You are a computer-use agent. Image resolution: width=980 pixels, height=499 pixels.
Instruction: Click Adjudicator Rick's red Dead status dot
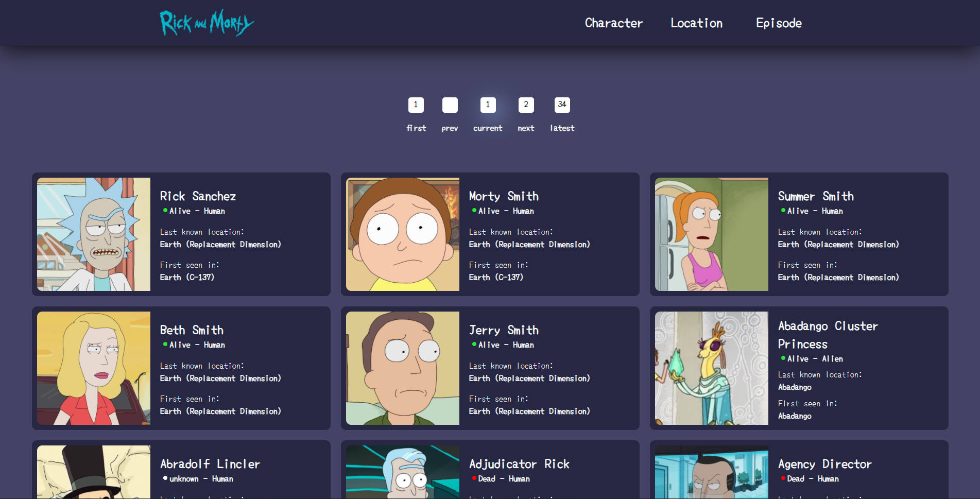point(474,478)
